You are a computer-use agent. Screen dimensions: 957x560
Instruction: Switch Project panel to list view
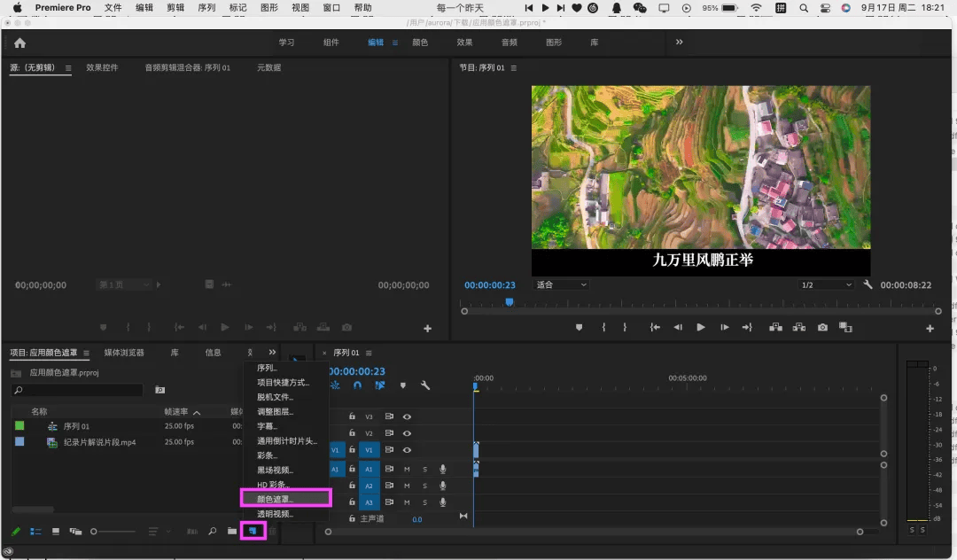[36, 532]
